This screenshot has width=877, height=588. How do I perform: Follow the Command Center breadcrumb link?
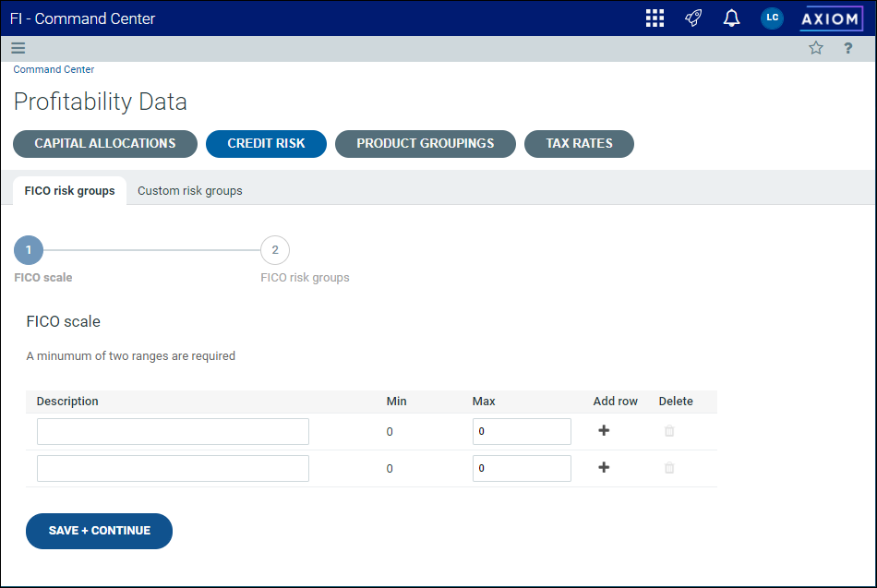click(54, 69)
